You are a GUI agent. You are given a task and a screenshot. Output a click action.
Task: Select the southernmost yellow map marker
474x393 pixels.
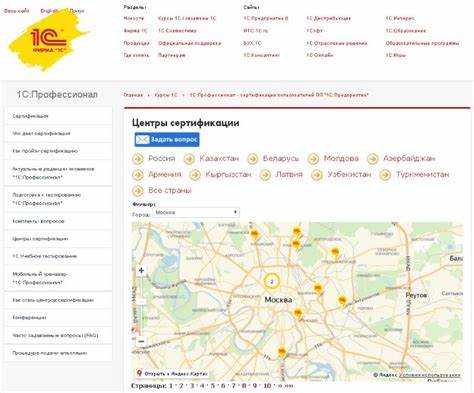[x=282, y=353]
